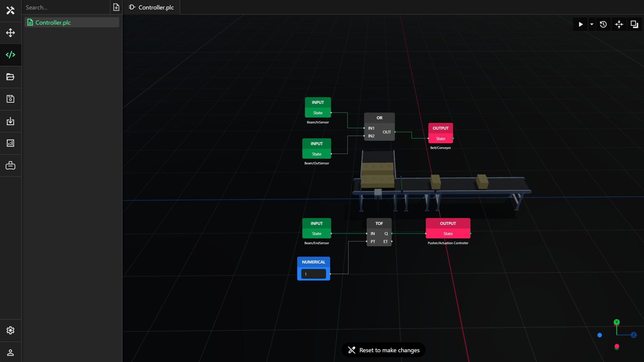Click the Beam/EndSensor label text
Screen dimensions: 644x362
[317, 243]
